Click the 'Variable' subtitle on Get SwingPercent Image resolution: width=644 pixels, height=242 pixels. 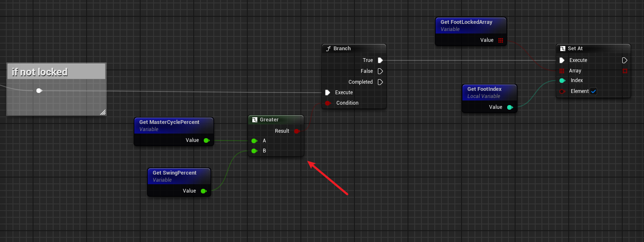(x=162, y=180)
